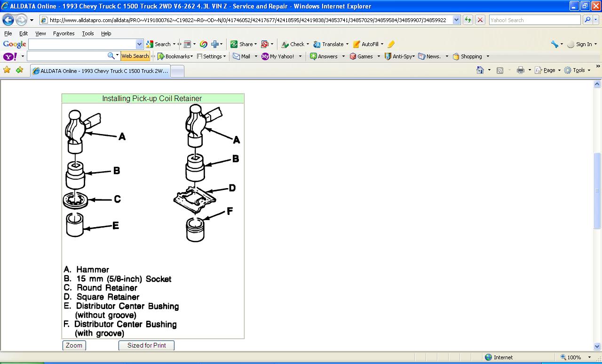Click the Yahoo toolbar search input field
602x364 pixels.
[67, 56]
